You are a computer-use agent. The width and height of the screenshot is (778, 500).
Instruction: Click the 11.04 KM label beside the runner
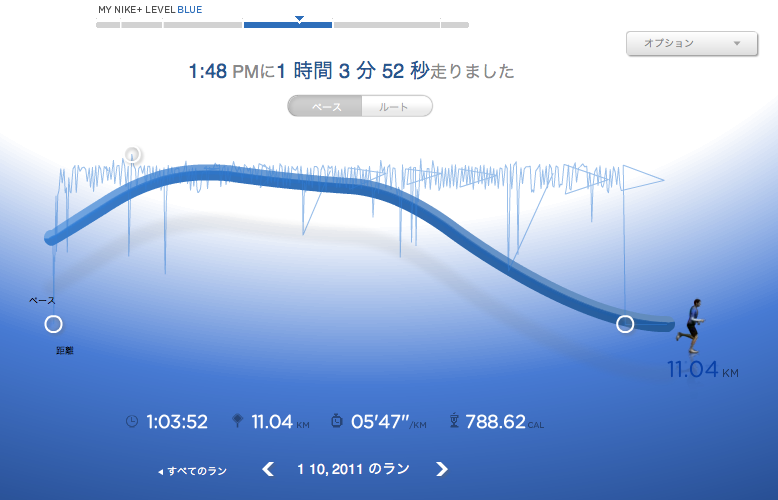tap(703, 370)
